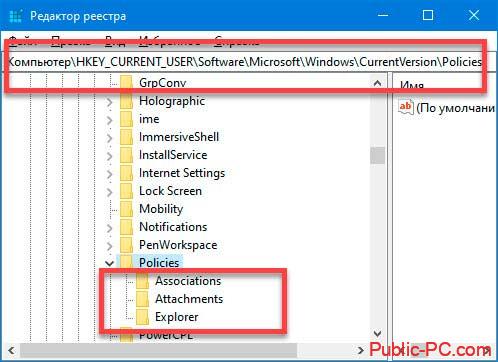The image size is (498, 362).
Task: Minimize the Редактор реестра window
Action: [383, 15]
